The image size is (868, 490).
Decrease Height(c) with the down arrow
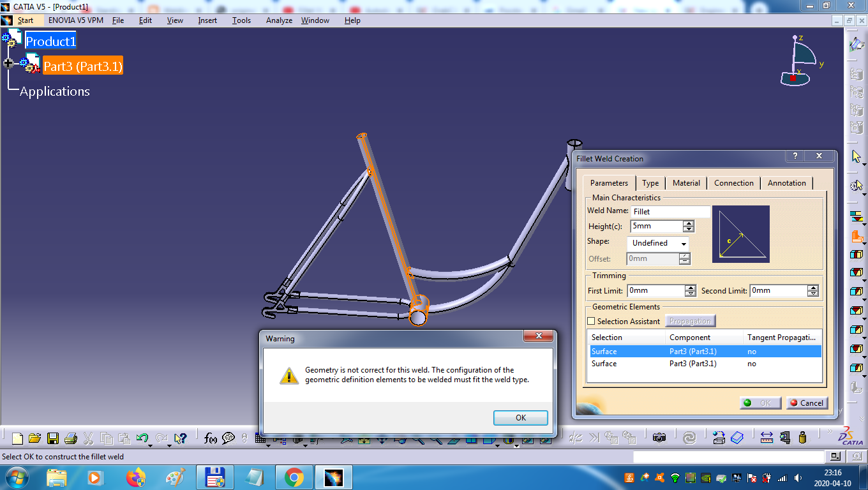(688, 229)
